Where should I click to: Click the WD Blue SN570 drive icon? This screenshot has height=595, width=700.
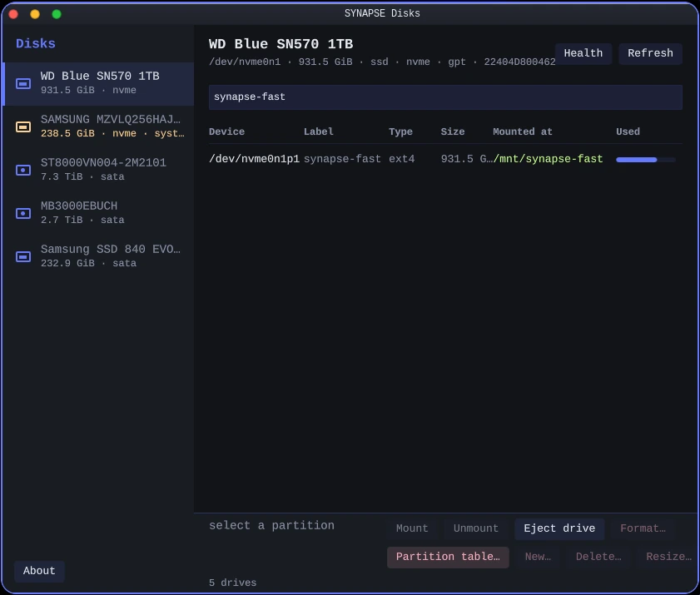pyautogui.click(x=23, y=83)
